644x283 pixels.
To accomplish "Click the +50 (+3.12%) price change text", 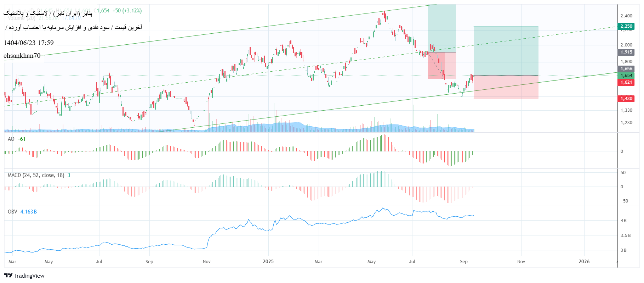I will point(127,11).
